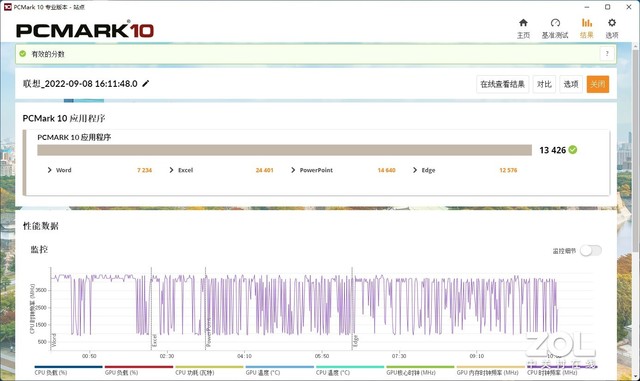Expand the Edge score details

coord(415,170)
